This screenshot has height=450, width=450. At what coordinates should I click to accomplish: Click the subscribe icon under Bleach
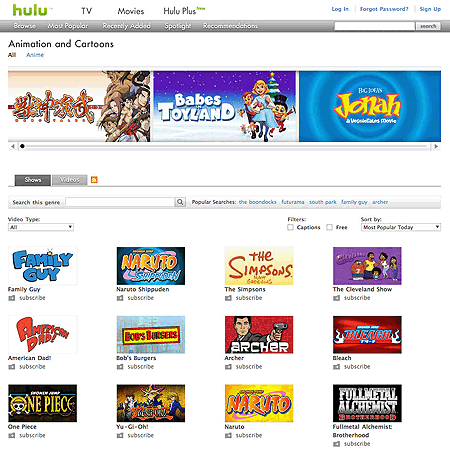click(x=337, y=367)
